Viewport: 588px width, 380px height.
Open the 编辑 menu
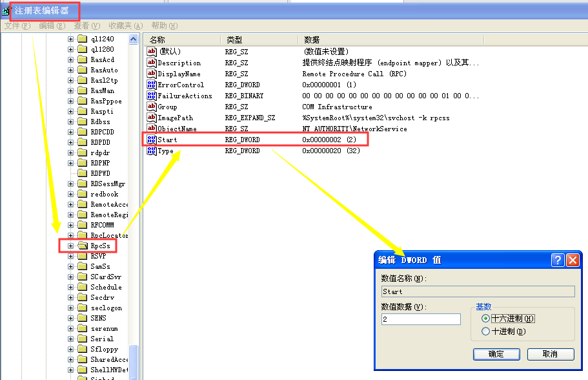click(x=52, y=26)
